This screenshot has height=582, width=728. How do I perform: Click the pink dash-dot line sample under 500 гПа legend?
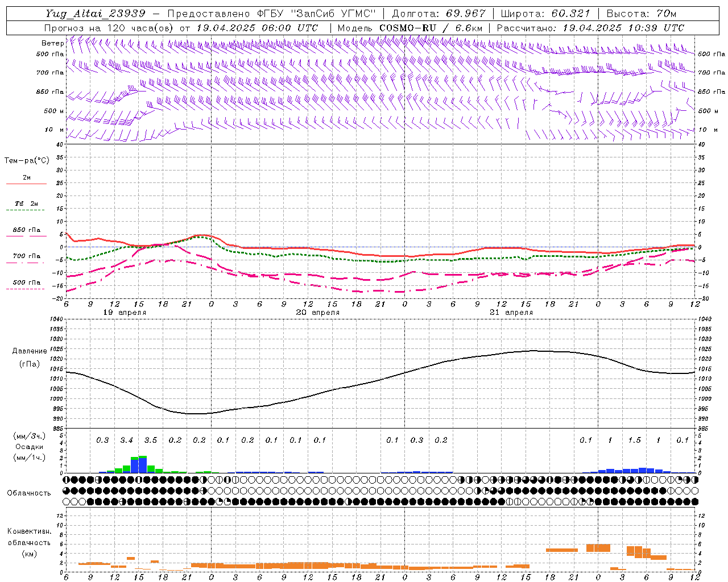tap(25, 289)
